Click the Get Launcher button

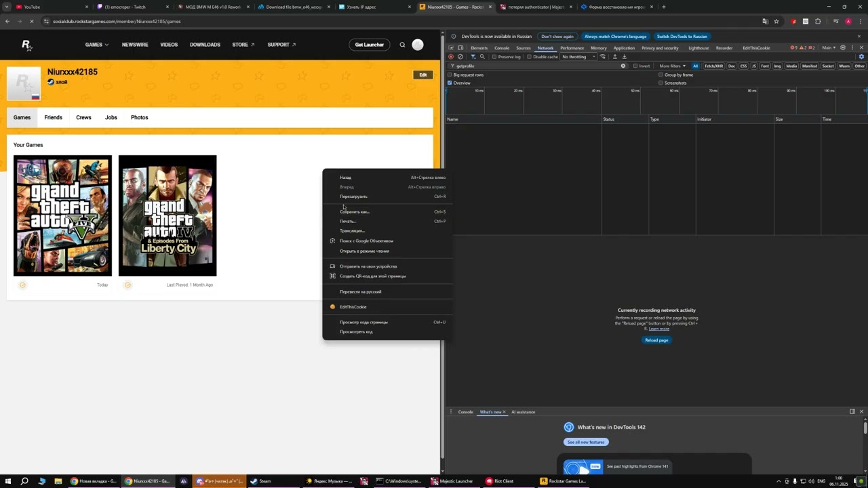[370, 45]
